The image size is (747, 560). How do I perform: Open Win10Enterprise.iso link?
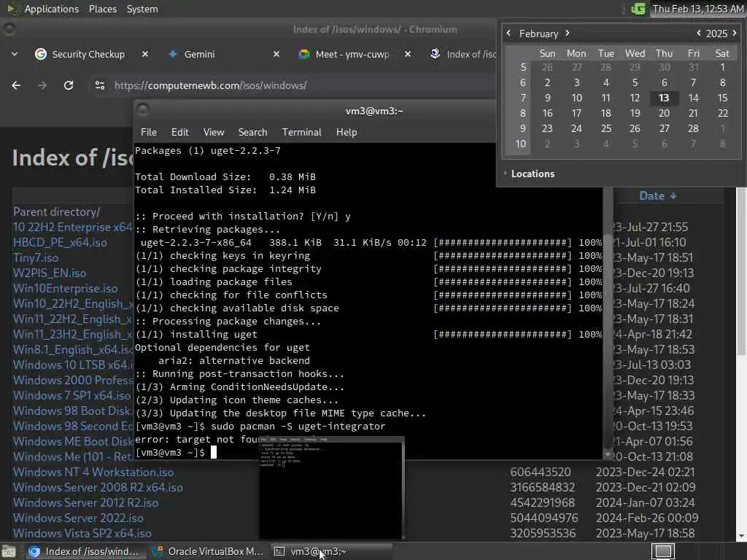coord(65,288)
